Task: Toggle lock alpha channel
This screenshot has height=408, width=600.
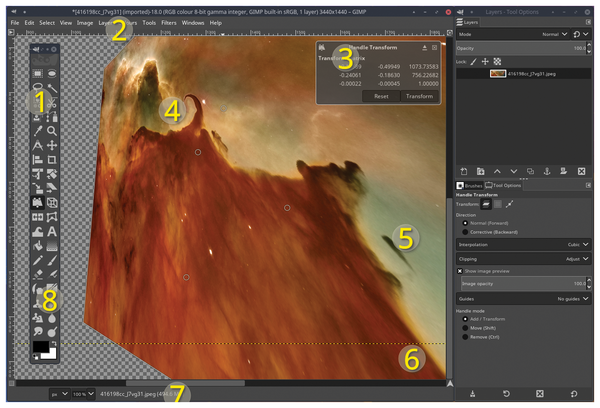Action: (x=497, y=61)
